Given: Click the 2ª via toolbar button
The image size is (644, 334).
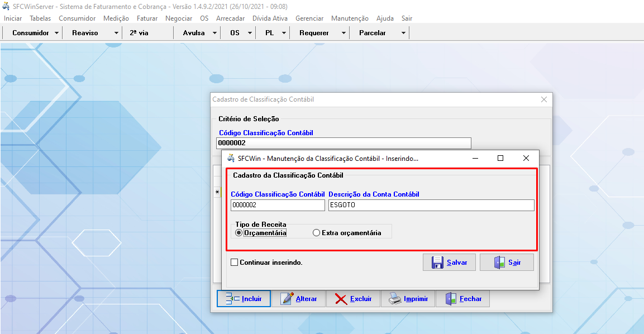Looking at the screenshot, I should (139, 33).
